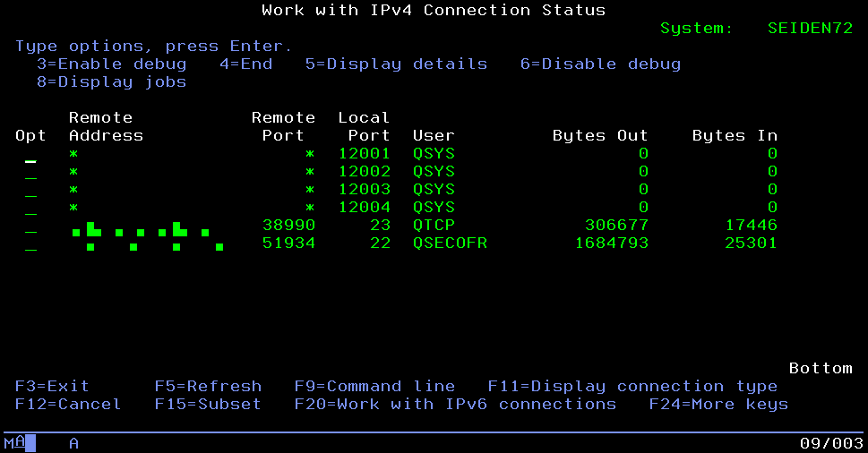The height and width of the screenshot is (453, 868).
Task: Click remote port asterisk in port 12003 row
Action: coord(310,190)
